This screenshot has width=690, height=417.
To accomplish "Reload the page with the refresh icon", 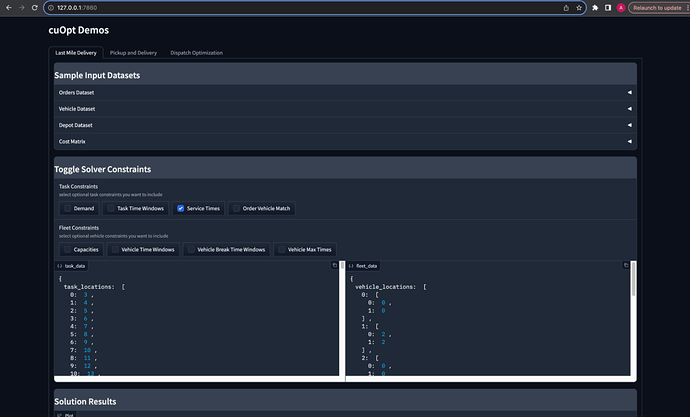I will coord(37,8).
